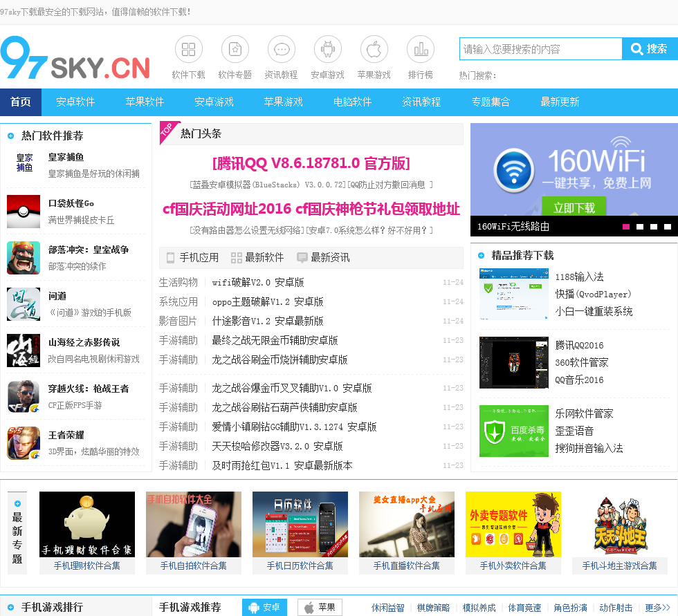Open 生活购物 category label
The image size is (678, 616).
[178, 283]
